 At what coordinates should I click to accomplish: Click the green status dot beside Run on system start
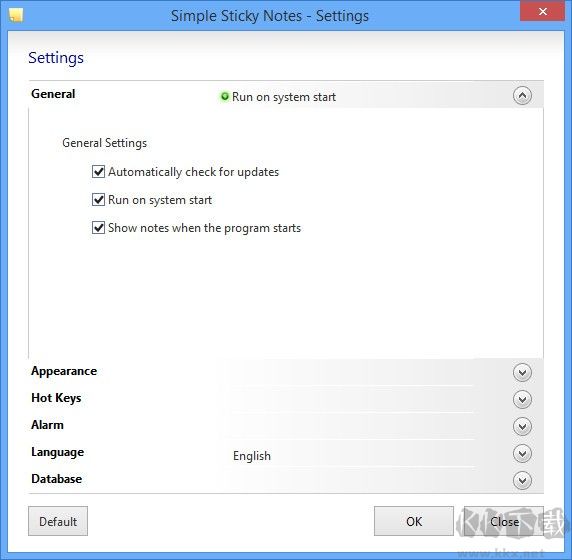(225, 97)
